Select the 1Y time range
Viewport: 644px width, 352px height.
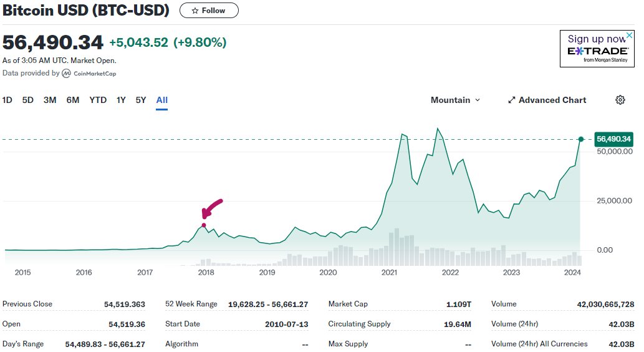pos(121,100)
